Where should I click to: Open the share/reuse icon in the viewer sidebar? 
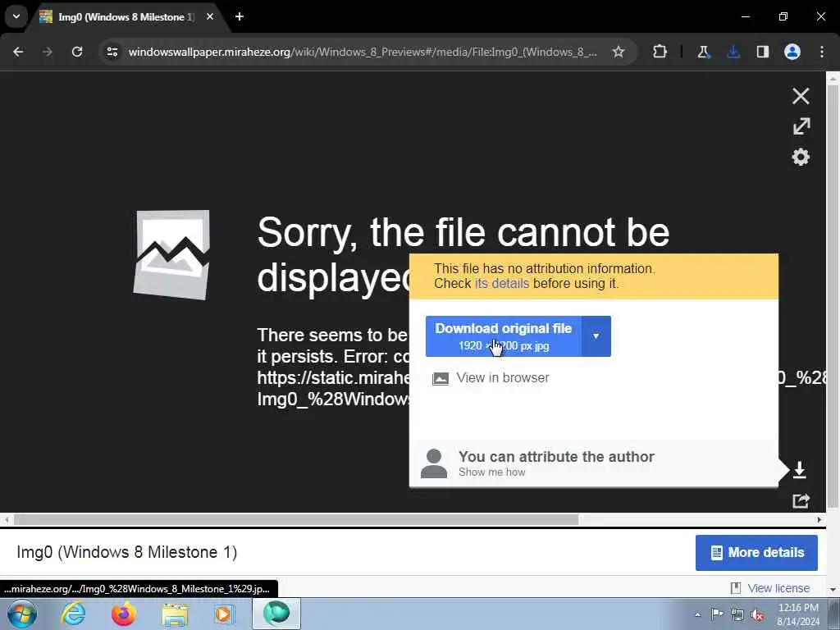[x=801, y=501]
